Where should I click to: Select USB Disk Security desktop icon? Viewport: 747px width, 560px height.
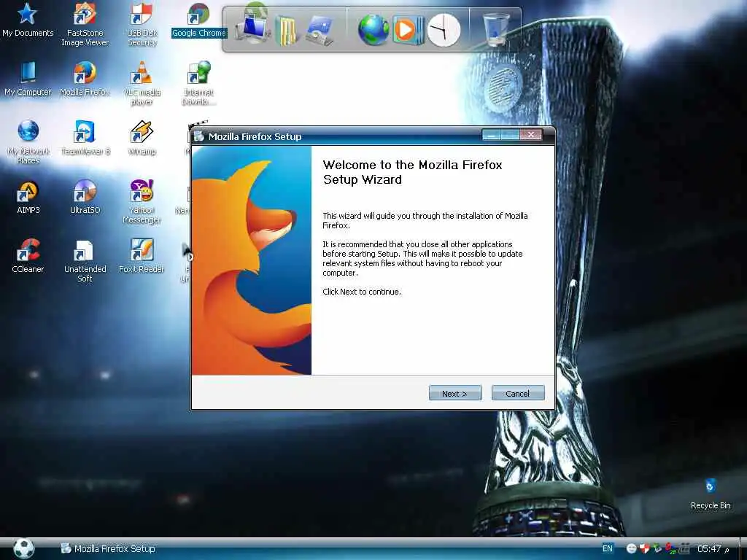click(142, 24)
